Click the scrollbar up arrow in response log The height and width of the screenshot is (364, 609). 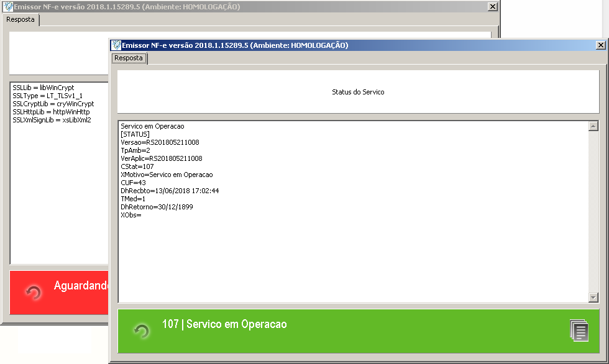point(593,126)
